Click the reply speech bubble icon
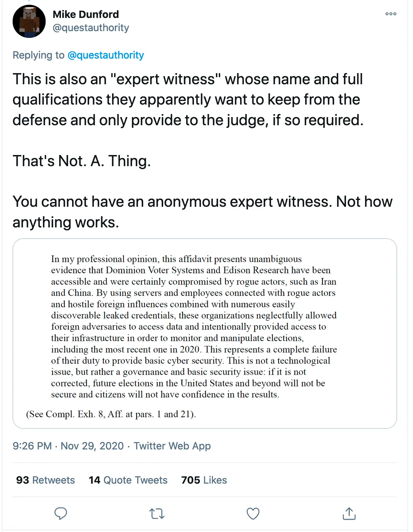The height and width of the screenshot is (532, 413). pos(61,513)
